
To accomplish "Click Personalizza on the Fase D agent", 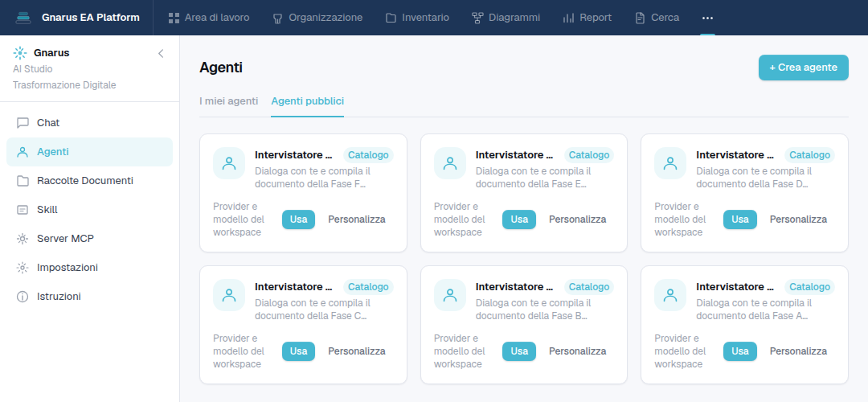I will [798, 219].
